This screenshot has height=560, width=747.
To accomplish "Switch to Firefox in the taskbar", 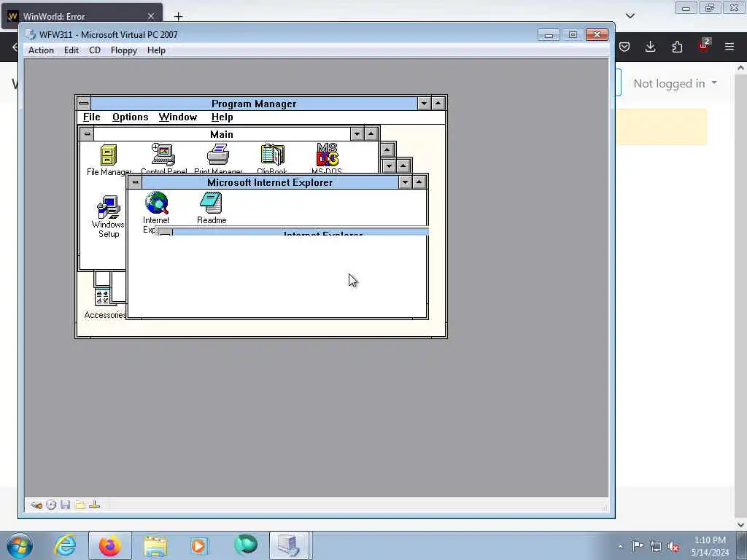I will (x=110, y=545).
